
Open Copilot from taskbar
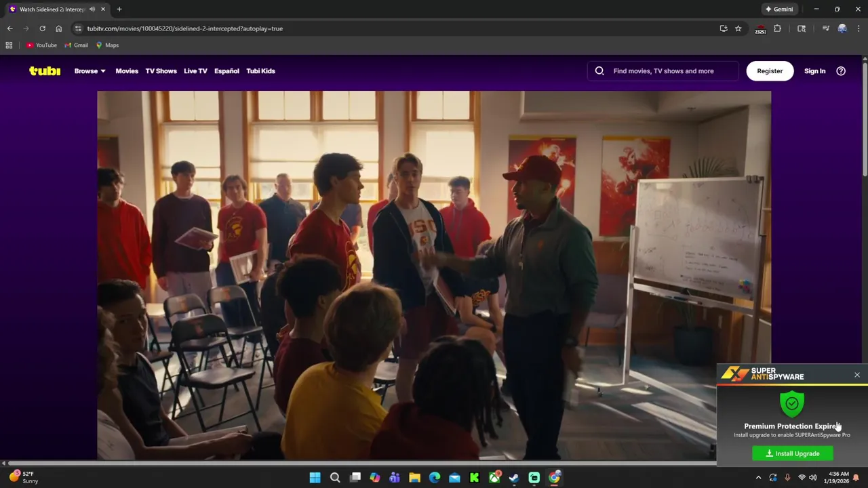tap(375, 478)
